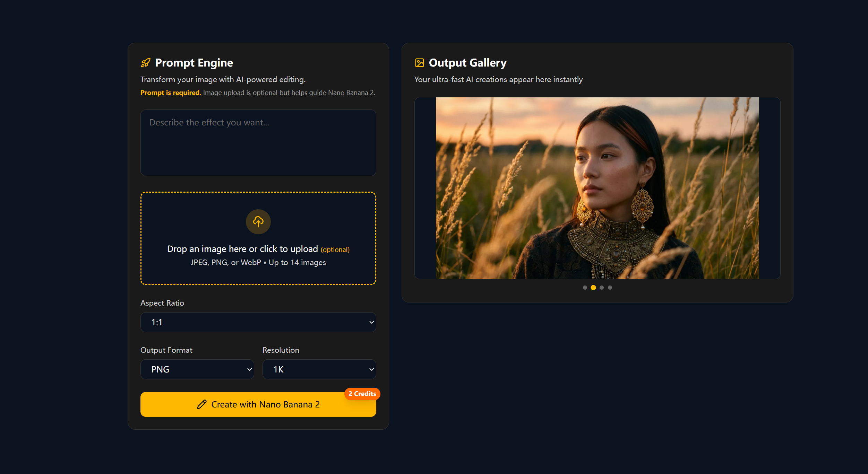Click Create with Nano Banana 2 button
Image resolution: width=868 pixels, height=474 pixels.
coord(258,404)
